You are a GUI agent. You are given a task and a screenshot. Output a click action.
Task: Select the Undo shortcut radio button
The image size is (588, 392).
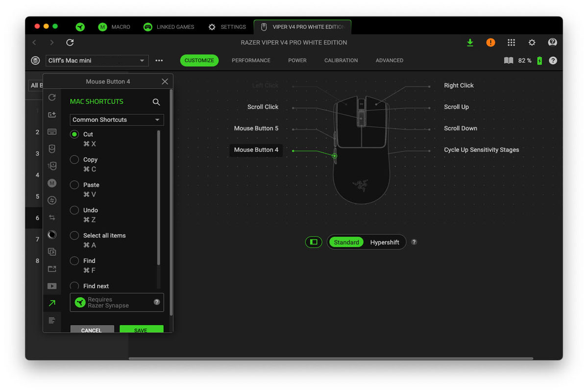point(74,210)
